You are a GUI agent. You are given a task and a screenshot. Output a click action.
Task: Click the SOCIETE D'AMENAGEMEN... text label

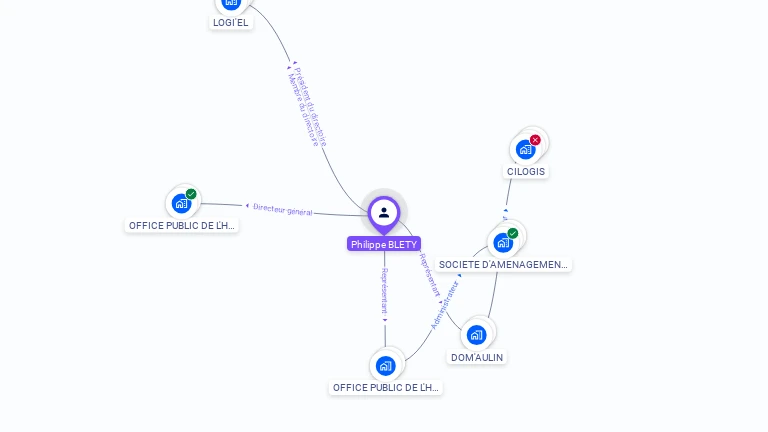(x=503, y=264)
